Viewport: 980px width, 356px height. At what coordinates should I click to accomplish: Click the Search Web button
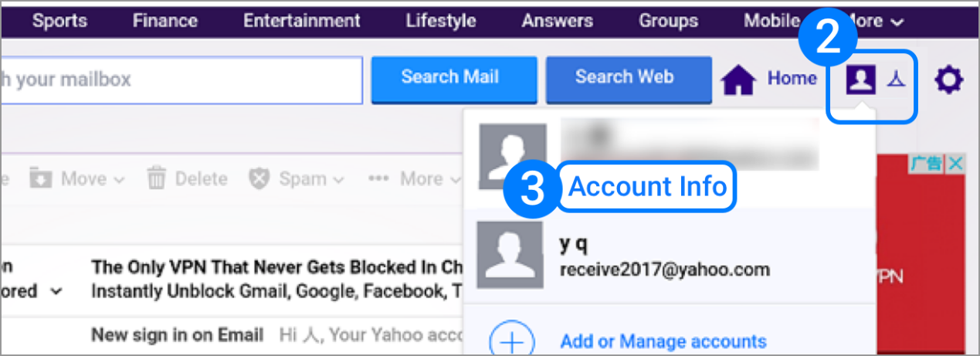629,78
